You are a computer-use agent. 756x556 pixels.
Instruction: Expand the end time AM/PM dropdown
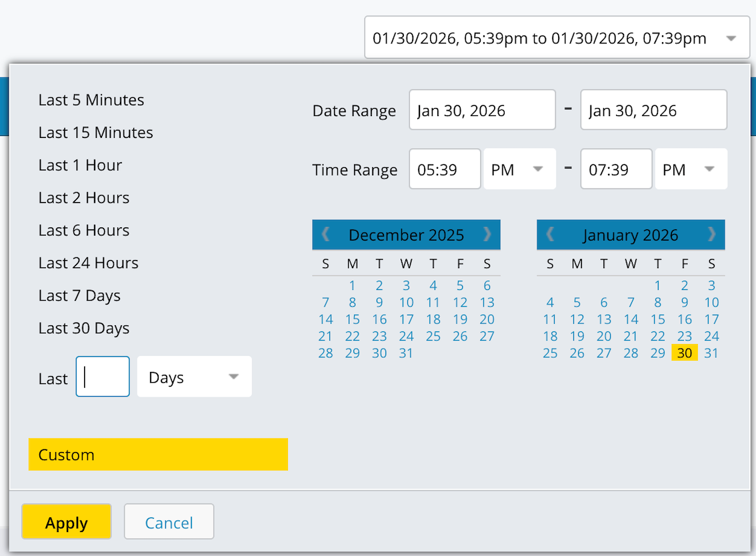[691, 170]
